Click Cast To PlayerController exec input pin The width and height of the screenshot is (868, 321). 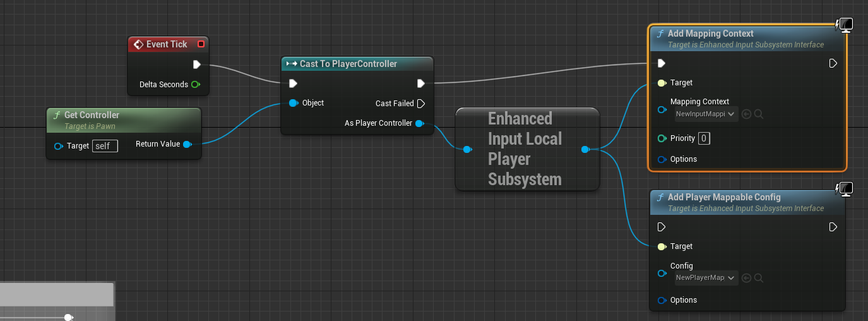pos(293,83)
